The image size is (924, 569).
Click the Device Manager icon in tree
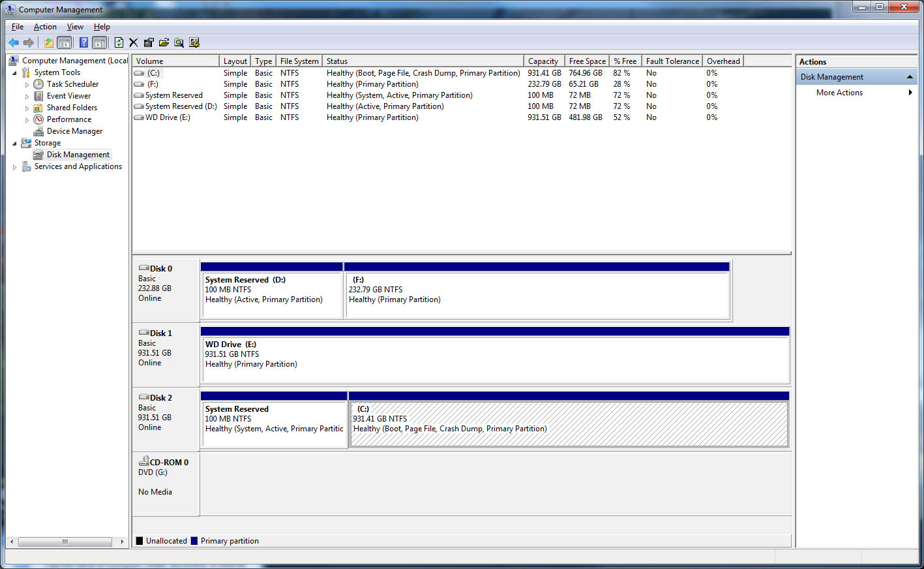coord(38,131)
